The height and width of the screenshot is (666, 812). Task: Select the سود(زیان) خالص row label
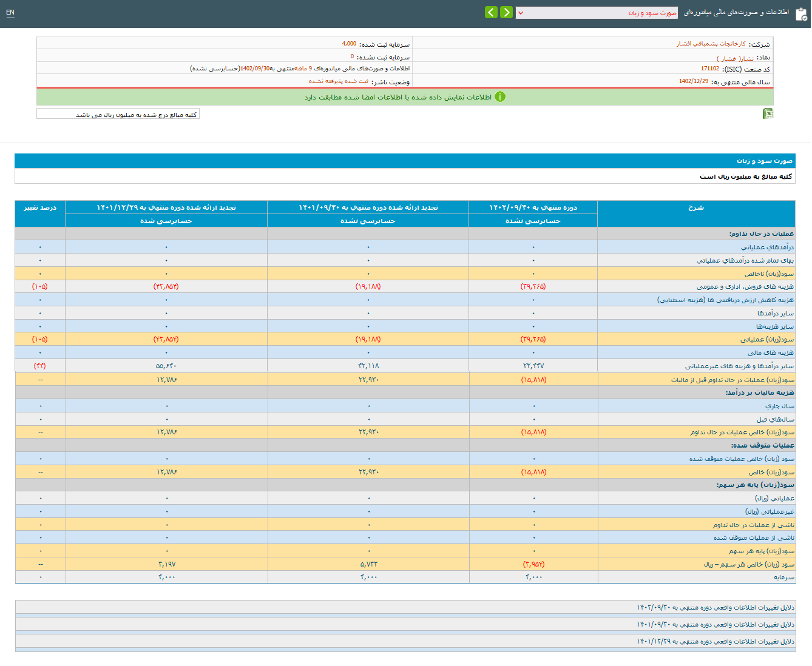771,472
